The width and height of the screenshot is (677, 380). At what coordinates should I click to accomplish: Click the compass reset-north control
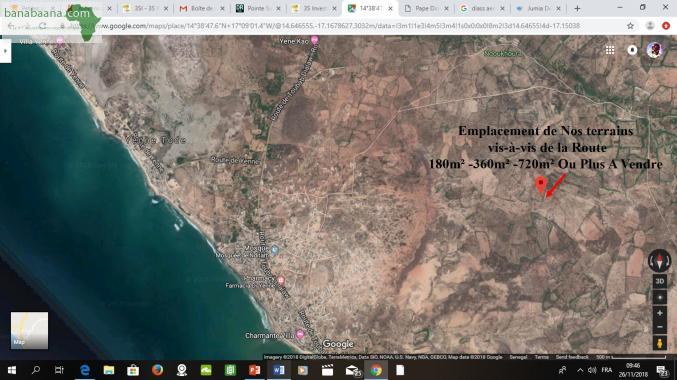pos(659,261)
